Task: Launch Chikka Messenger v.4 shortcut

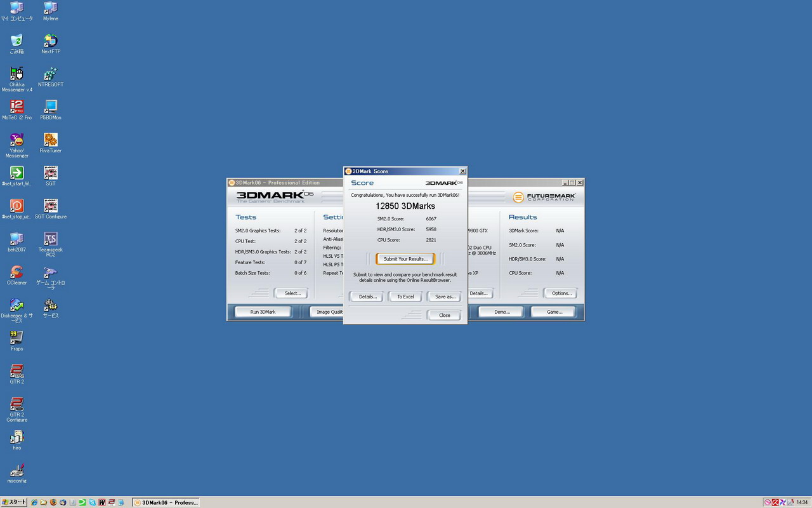Action: click(16, 79)
